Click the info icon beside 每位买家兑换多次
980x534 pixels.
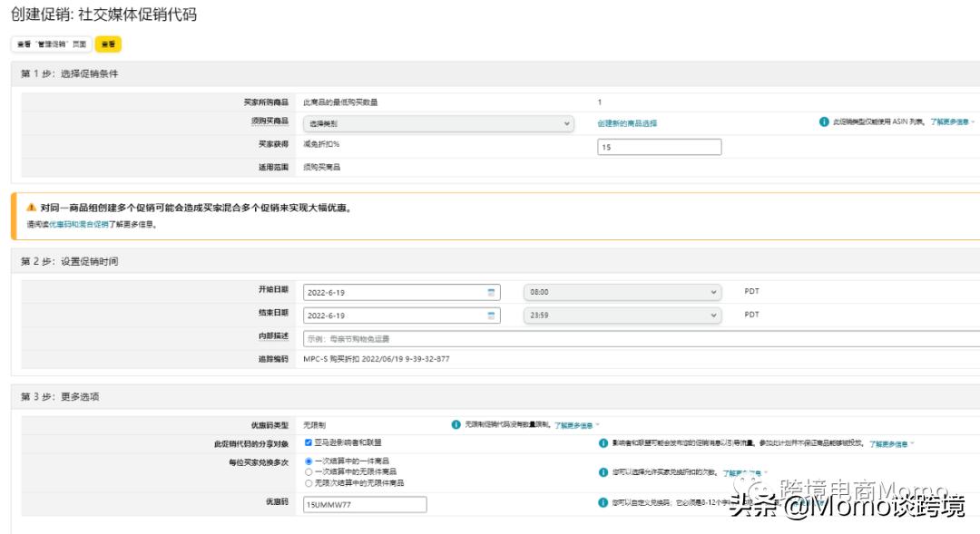603,471
